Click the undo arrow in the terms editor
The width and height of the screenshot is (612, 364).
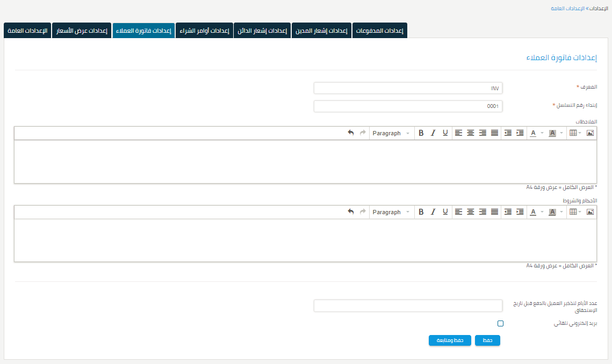coord(350,212)
